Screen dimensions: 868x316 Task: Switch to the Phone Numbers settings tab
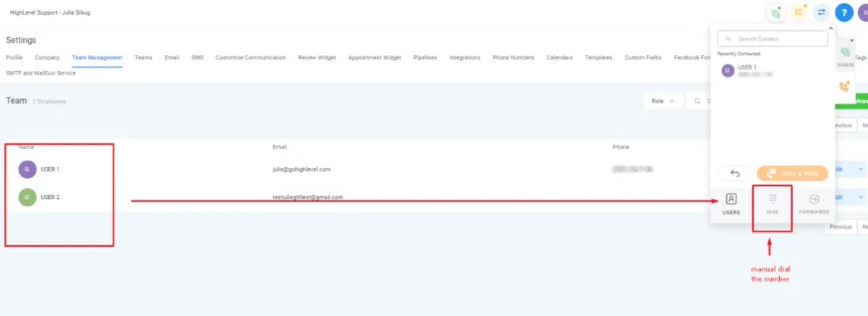pyautogui.click(x=514, y=58)
